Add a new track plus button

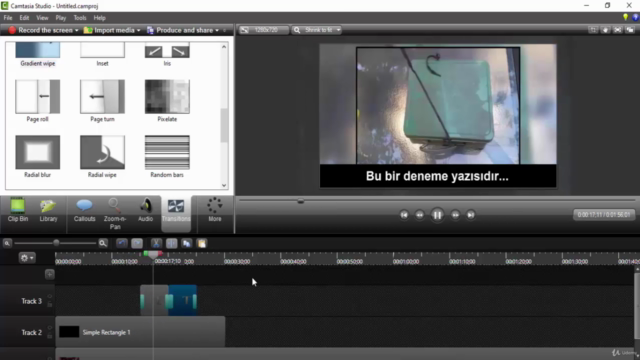click(49, 274)
